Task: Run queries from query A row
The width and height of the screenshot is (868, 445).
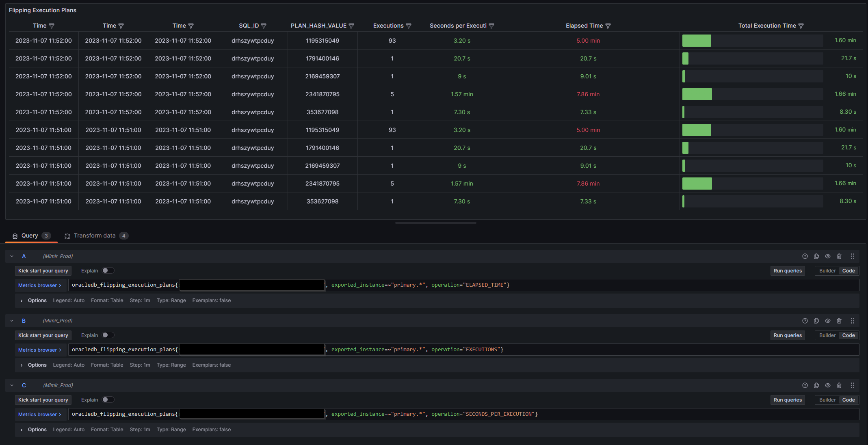Action: (788, 271)
